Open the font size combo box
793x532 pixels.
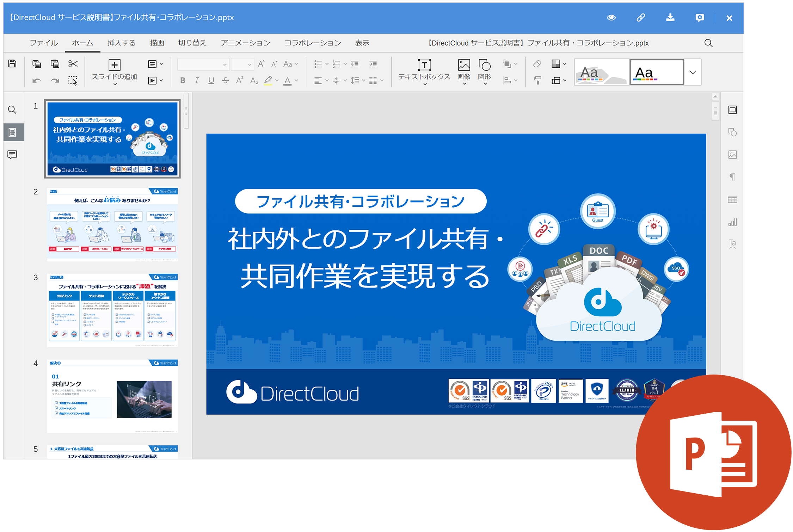pos(242,64)
